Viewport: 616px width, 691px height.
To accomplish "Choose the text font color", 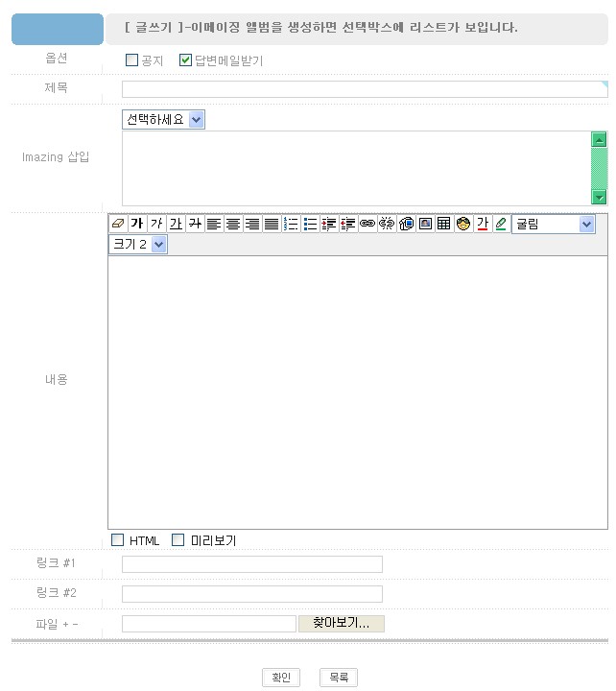I will [x=483, y=224].
